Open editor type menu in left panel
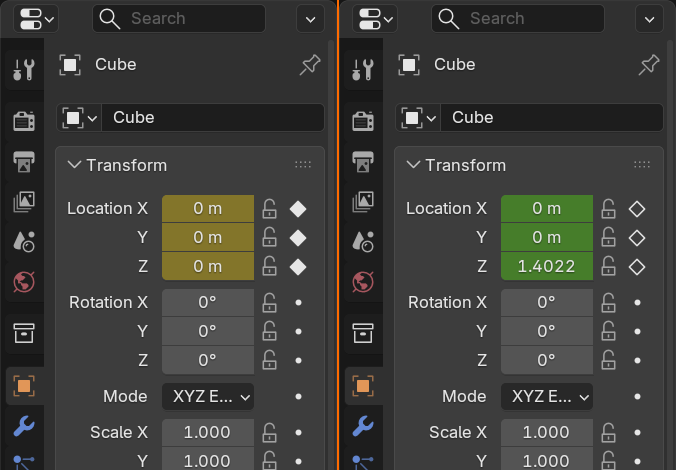676x470 pixels. tap(36, 19)
